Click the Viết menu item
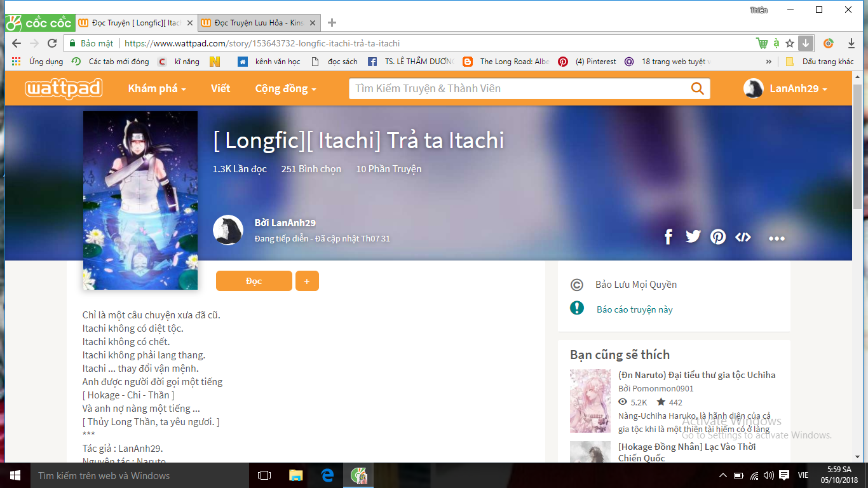Screen dimensions: 868x488 point(220,88)
